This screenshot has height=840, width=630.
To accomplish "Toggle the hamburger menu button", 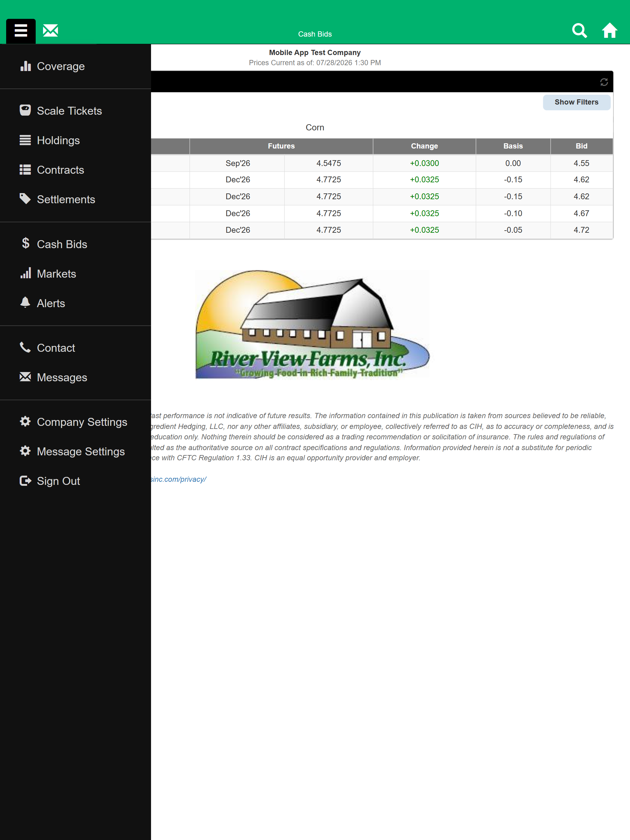I will [21, 31].
